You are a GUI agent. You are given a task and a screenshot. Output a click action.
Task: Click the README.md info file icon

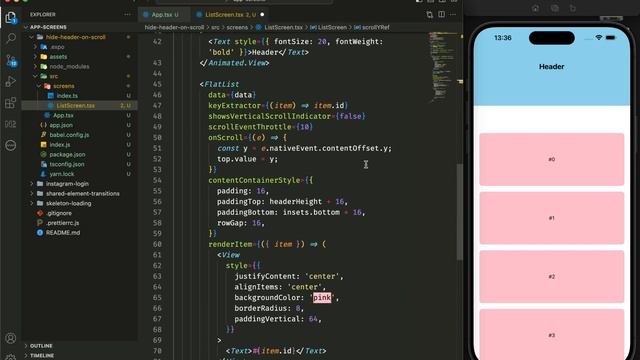(x=40, y=233)
